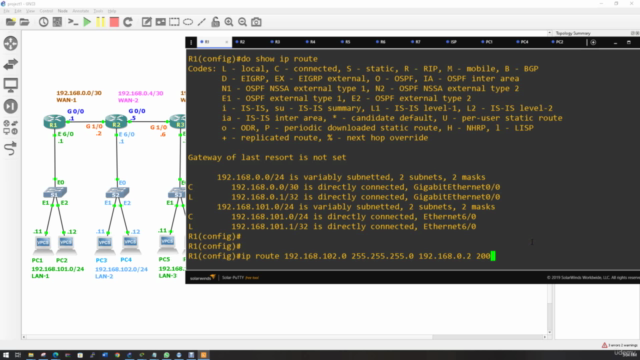
Task: Take a screenshot with camera icon
Action: [256, 22]
